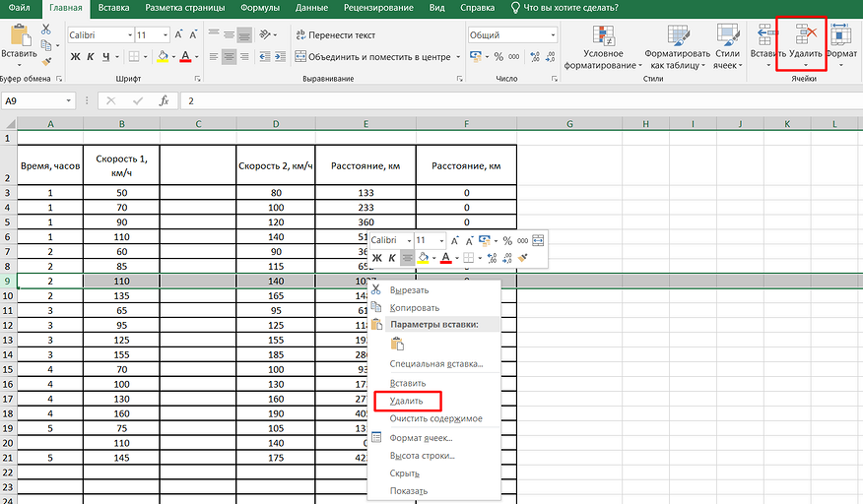Click the Insert Function fx icon

click(165, 100)
